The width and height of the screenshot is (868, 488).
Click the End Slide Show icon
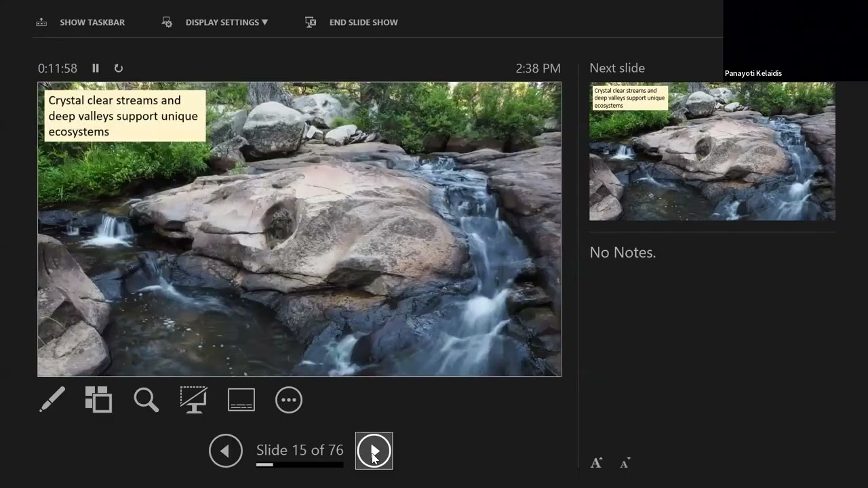click(311, 22)
